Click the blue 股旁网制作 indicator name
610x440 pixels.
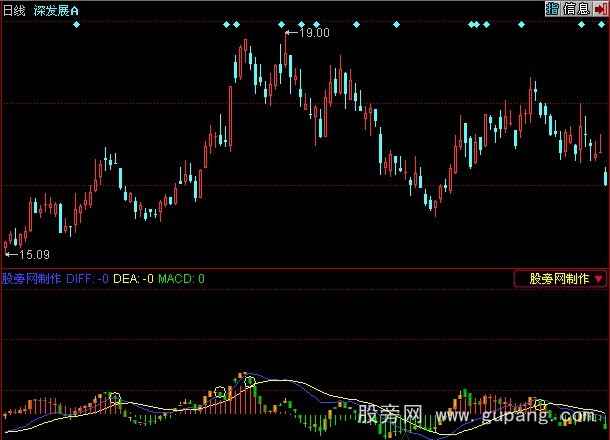click(x=32, y=279)
